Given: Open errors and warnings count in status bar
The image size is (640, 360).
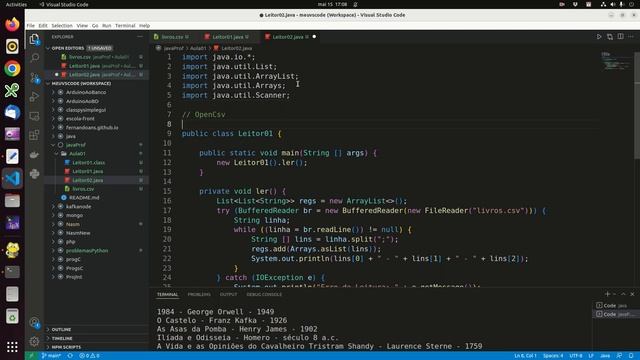Looking at the screenshot, I should [89, 356].
